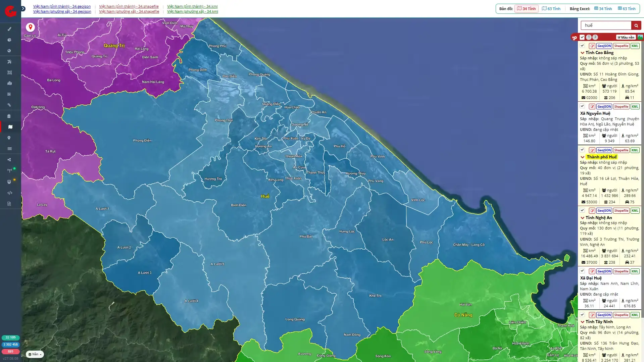
Task: Download Việt Nam (tỉnh thành) - 34.kml
Action: pos(192,6)
